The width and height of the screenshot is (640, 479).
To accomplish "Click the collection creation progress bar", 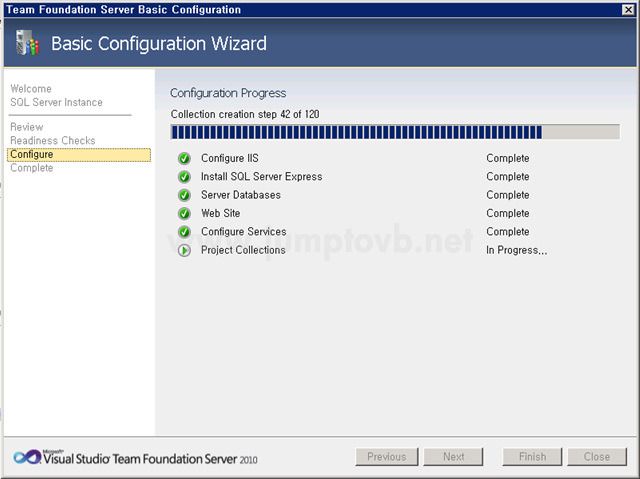I will click(395, 132).
